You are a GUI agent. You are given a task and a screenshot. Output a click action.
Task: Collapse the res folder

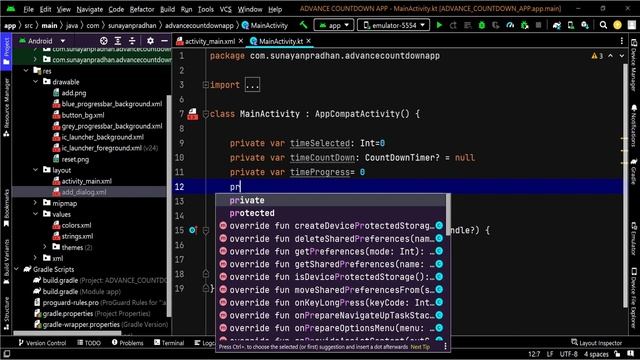pyautogui.click(x=26, y=71)
